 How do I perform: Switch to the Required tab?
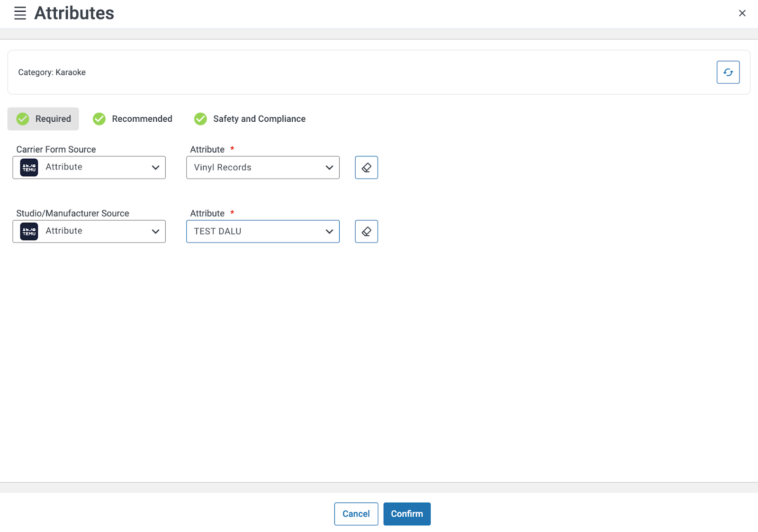coord(43,119)
